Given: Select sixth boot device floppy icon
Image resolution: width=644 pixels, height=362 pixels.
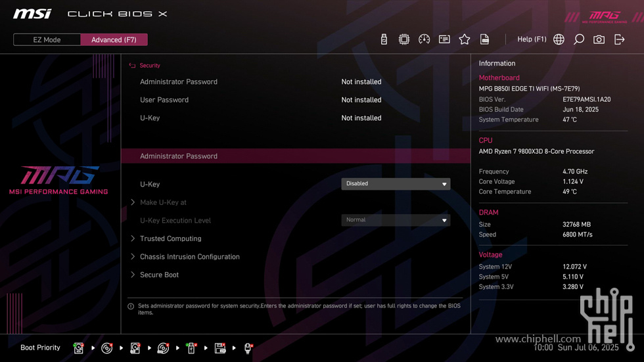Looking at the screenshot, I should point(219,348).
